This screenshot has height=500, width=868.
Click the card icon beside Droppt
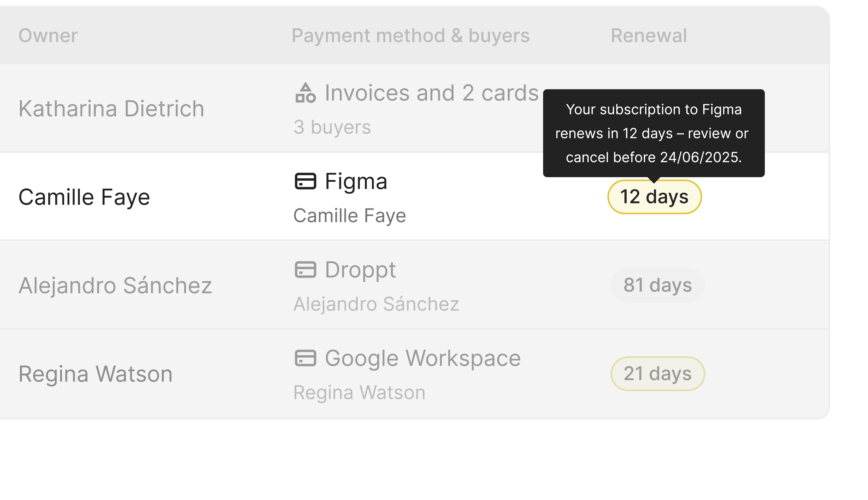click(x=305, y=269)
